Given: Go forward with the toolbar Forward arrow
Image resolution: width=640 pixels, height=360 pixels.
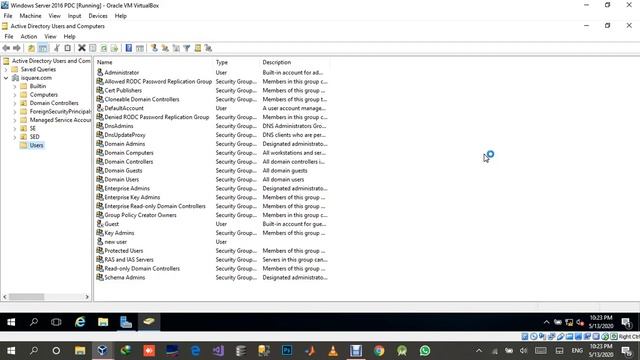Looking at the screenshot, I should pos(17,48).
